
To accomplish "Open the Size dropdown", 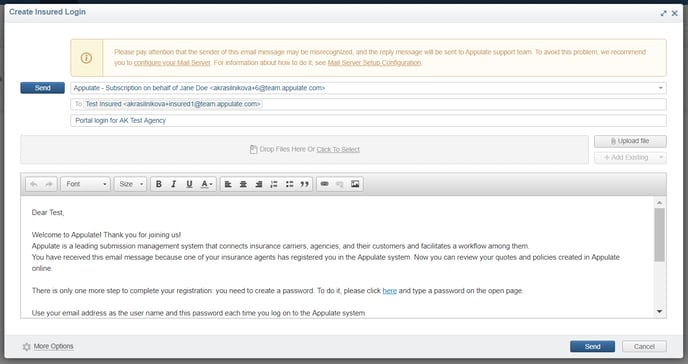I will click(130, 184).
